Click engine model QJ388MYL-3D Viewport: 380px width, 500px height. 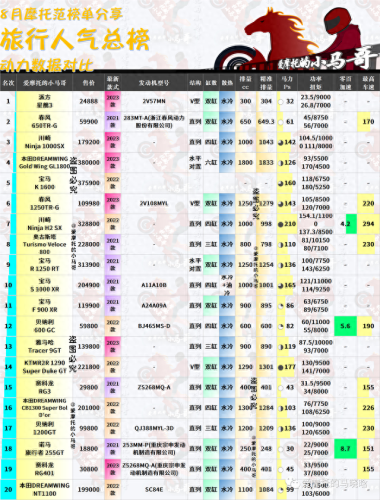click(x=154, y=428)
